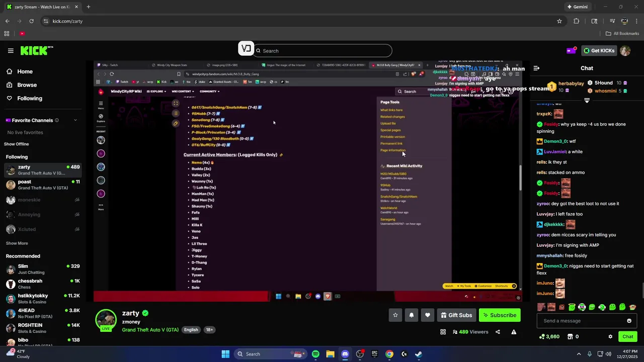Open moneskie offline channel

click(x=43, y=200)
